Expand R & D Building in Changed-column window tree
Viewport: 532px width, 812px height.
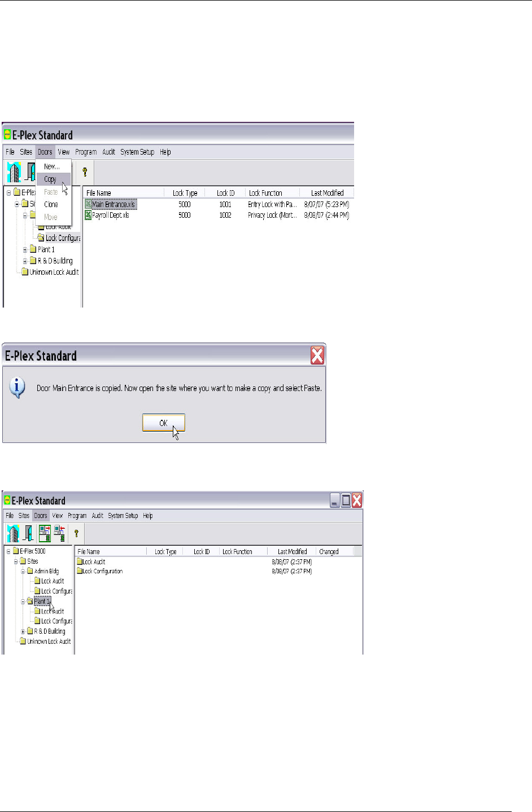23,631
